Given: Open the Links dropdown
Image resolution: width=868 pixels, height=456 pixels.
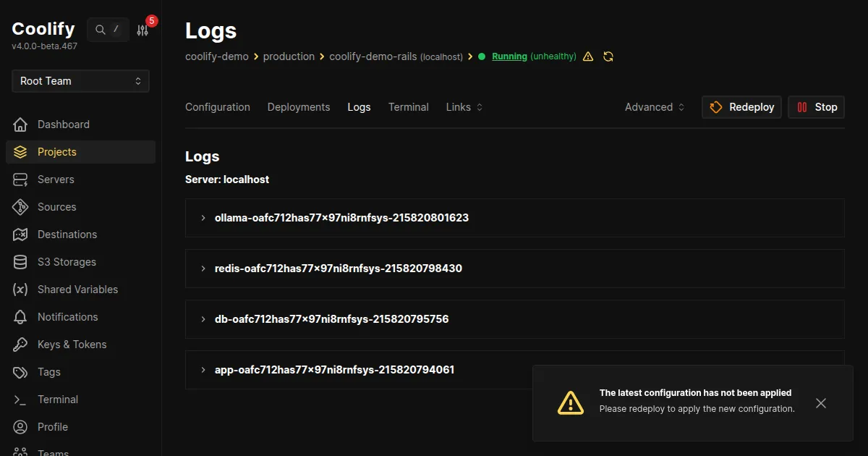Looking at the screenshot, I should [463, 106].
